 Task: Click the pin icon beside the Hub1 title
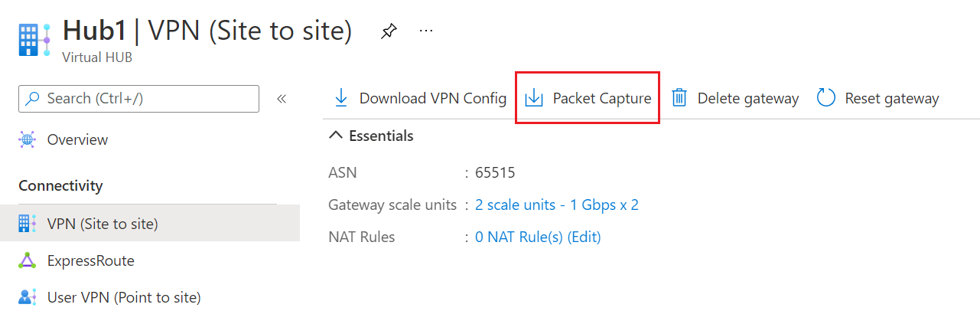pyautogui.click(x=389, y=31)
